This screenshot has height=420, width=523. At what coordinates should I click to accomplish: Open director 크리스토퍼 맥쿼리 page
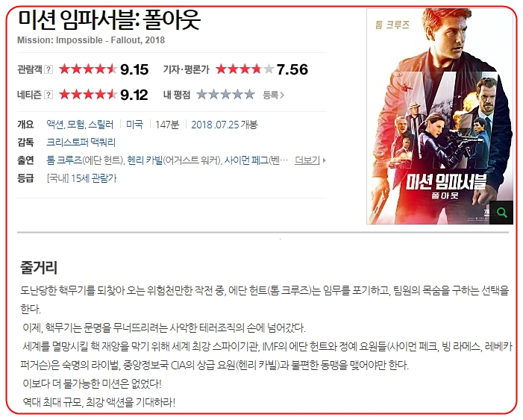pyautogui.click(x=81, y=142)
